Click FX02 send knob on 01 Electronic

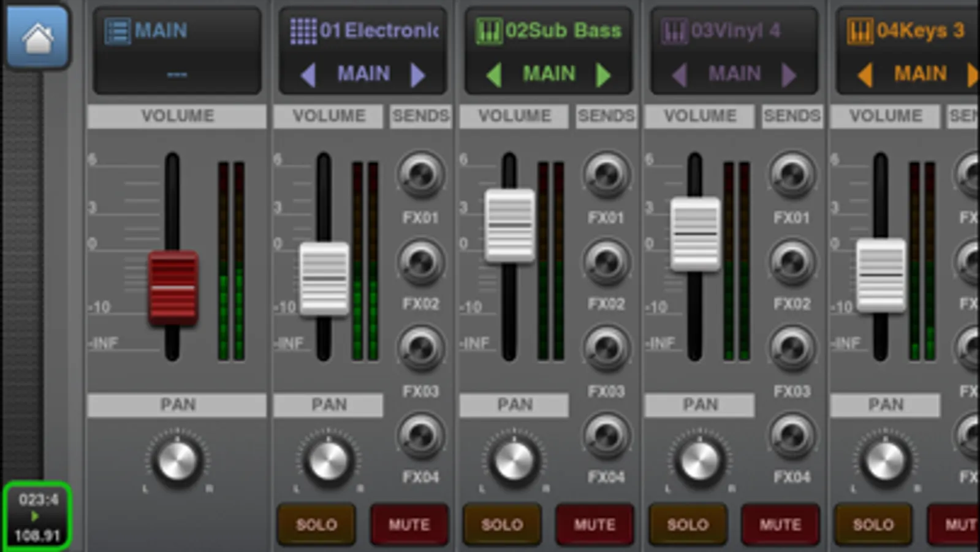420,262
